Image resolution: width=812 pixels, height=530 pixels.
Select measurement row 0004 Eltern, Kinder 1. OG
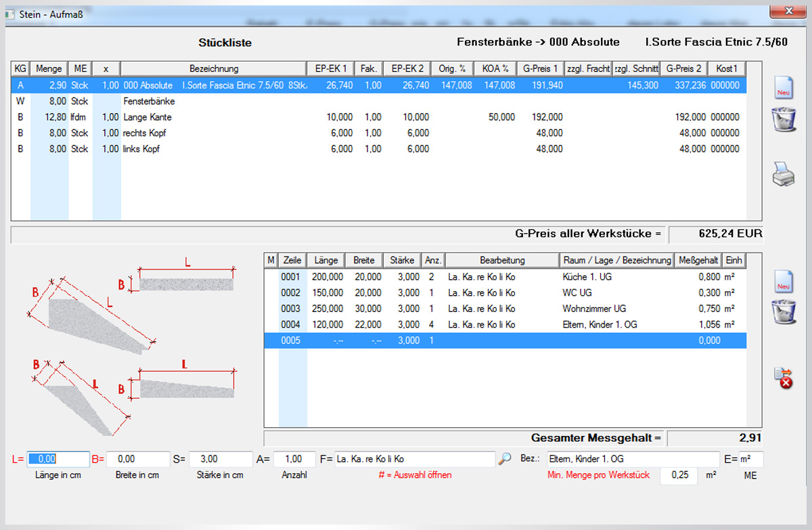click(x=505, y=324)
